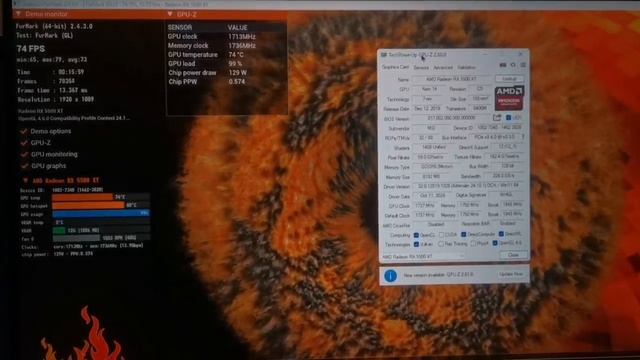Image resolution: width=640 pixels, height=360 pixels.
Task: Toggle the CUDA checkbox
Action: [x=441, y=235]
